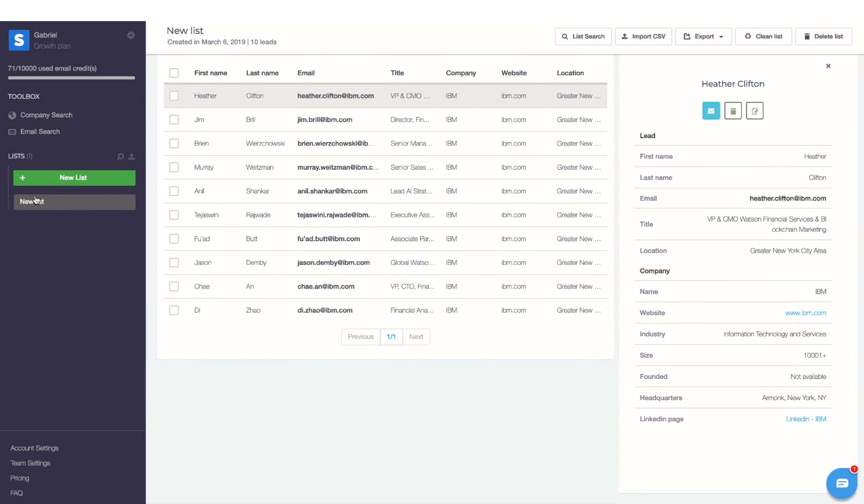Screen dimensions: 864x504
Task: Click the email credits usage progress bar
Action: pos(71,78)
